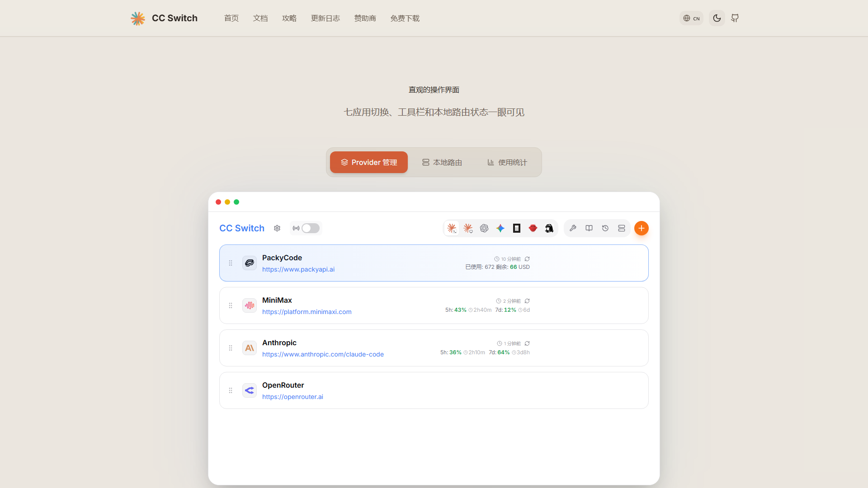Select the black-haired portrait app icon
The width and height of the screenshot is (868, 488).
(549, 228)
